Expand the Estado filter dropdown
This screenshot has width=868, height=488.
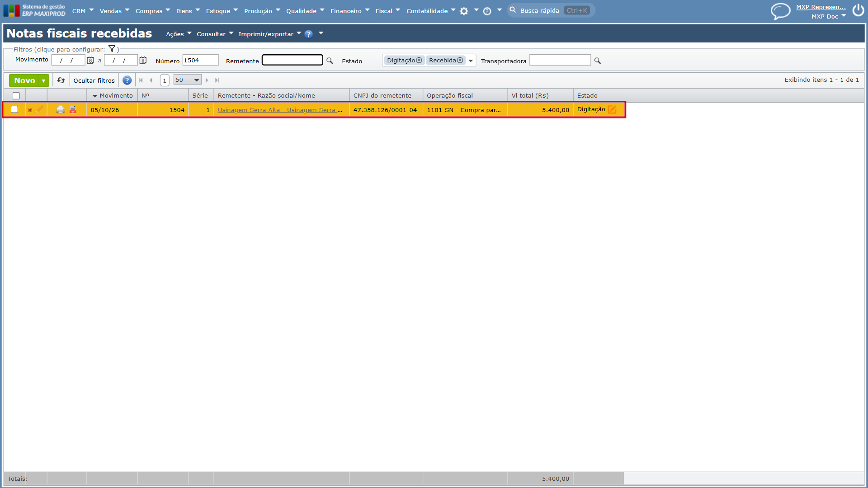[x=471, y=61]
